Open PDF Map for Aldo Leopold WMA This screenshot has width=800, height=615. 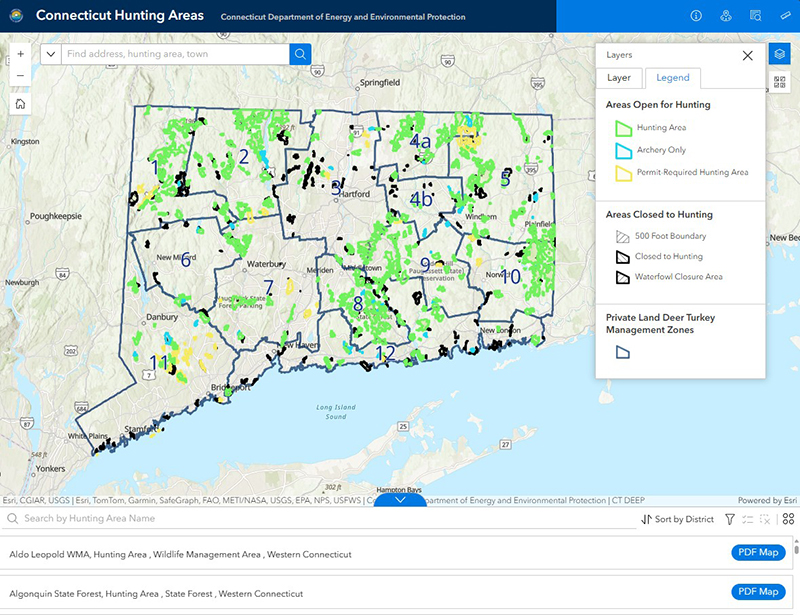[759, 553]
